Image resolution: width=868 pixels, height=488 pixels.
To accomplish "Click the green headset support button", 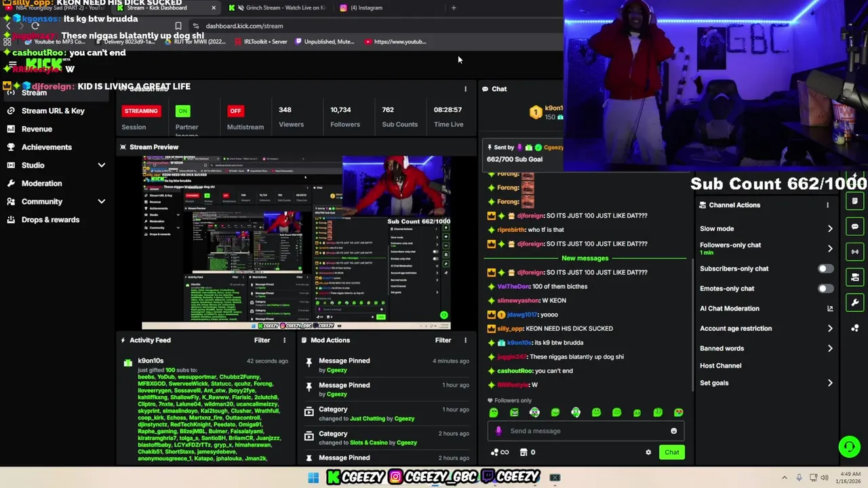I will (x=849, y=446).
